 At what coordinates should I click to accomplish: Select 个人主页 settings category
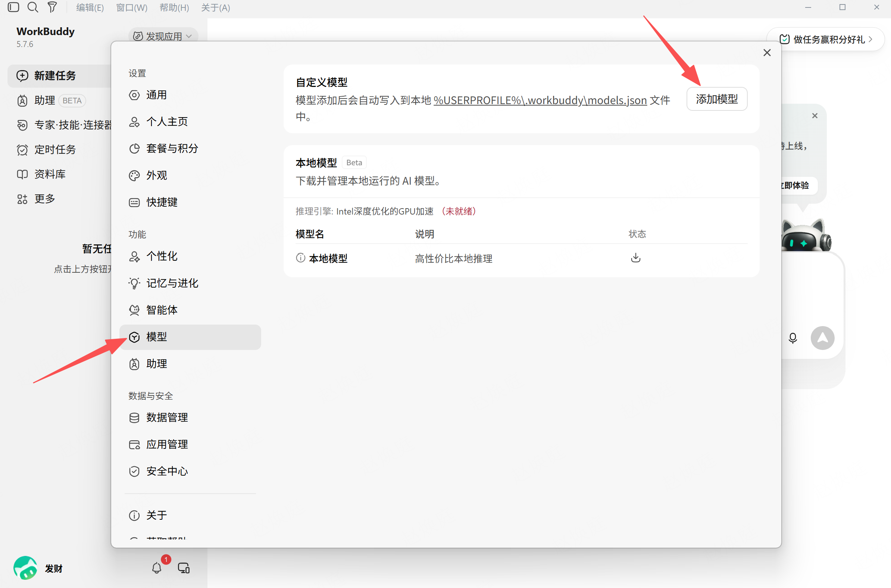[190, 122]
